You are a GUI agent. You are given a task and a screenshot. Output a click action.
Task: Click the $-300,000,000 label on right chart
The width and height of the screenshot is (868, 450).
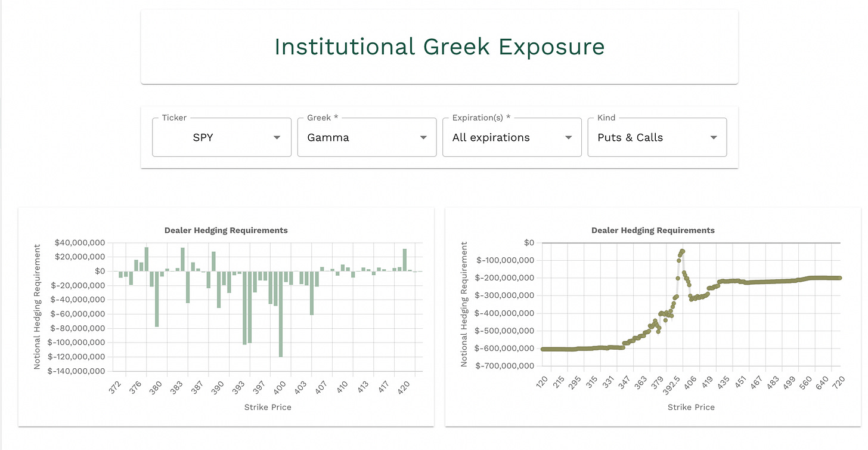(x=504, y=295)
